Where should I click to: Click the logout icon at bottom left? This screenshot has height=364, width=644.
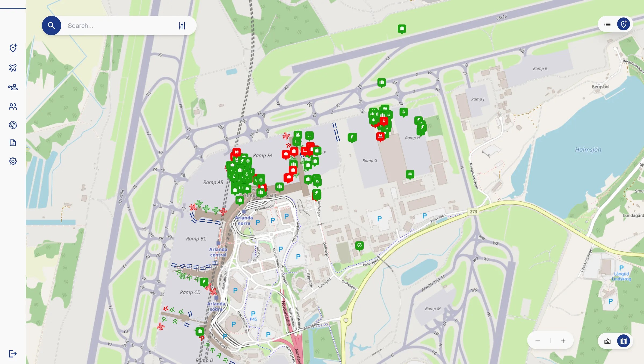coord(13,354)
